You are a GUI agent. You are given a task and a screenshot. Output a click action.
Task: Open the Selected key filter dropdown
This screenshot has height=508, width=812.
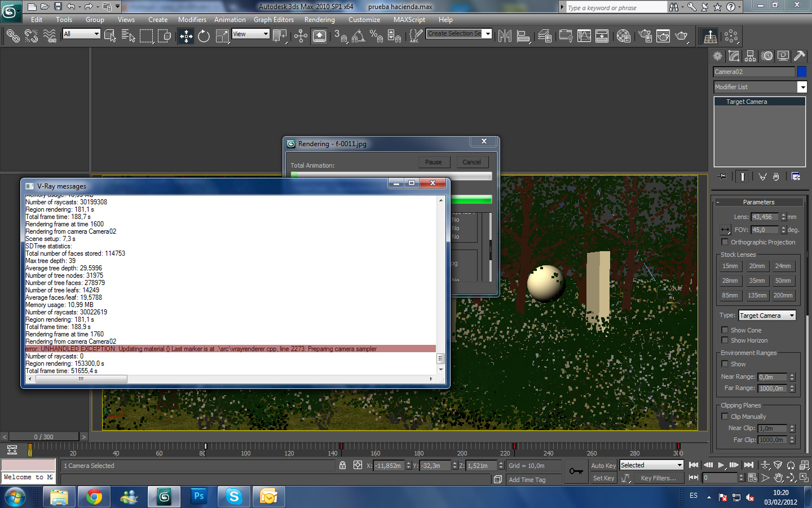click(x=652, y=465)
